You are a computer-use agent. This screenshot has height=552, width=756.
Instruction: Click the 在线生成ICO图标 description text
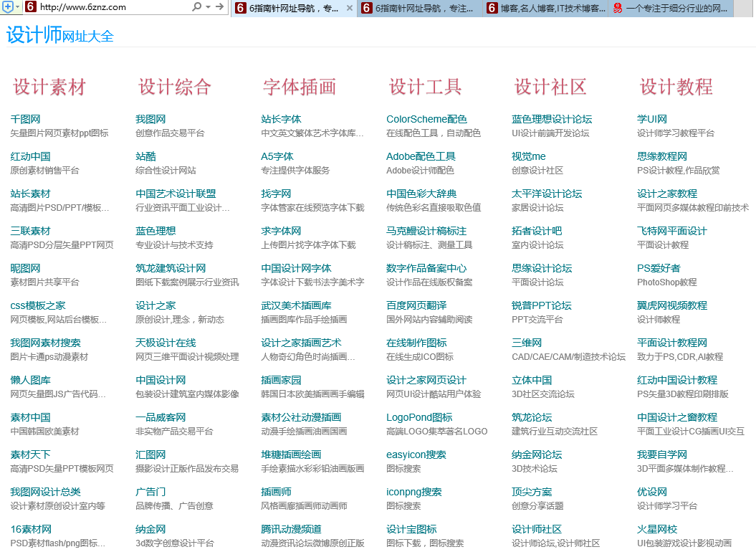[x=420, y=356]
